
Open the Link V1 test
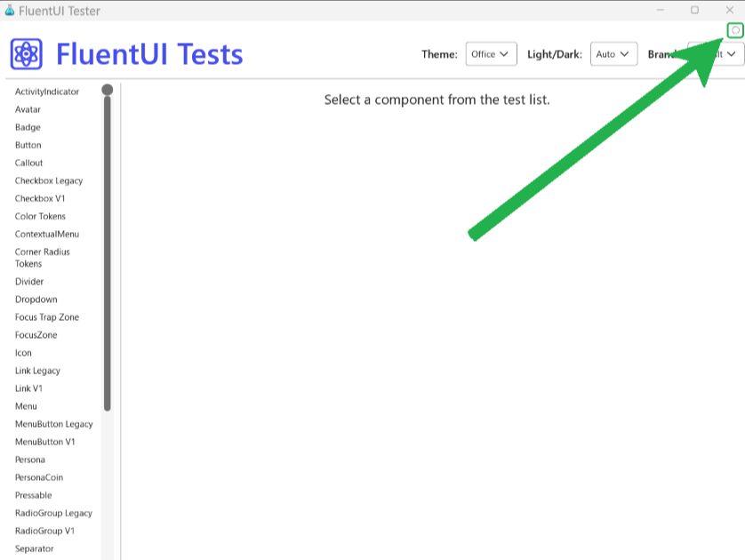click(28, 388)
